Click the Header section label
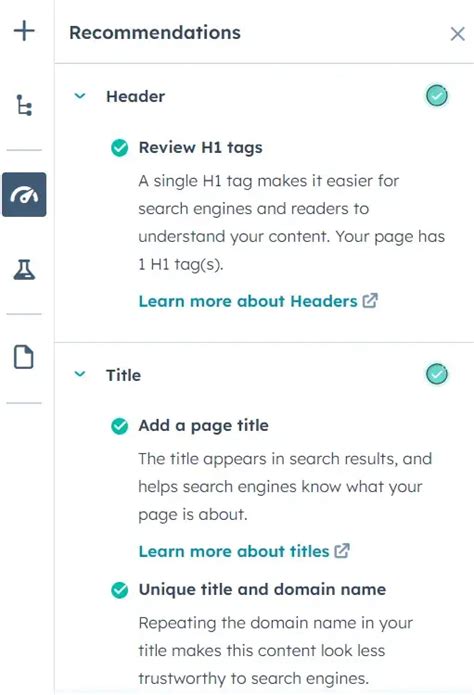Viewport: 474px width, 695px height. 135,96
